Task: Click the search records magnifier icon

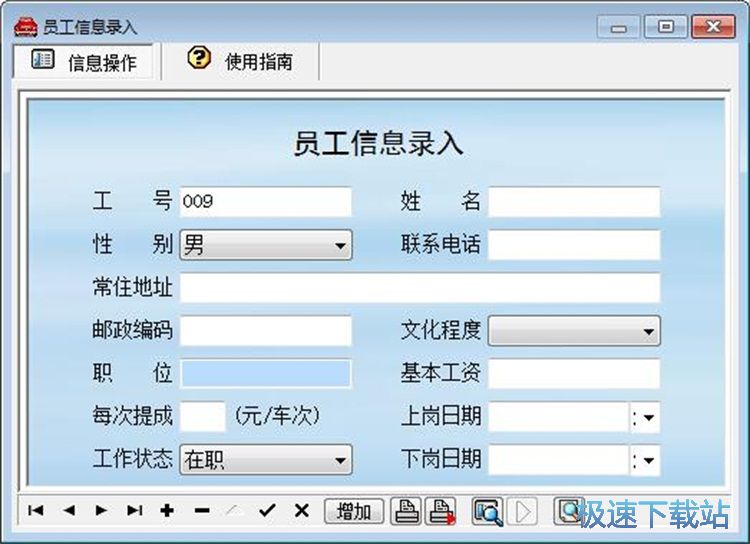Action: point(487,511)
